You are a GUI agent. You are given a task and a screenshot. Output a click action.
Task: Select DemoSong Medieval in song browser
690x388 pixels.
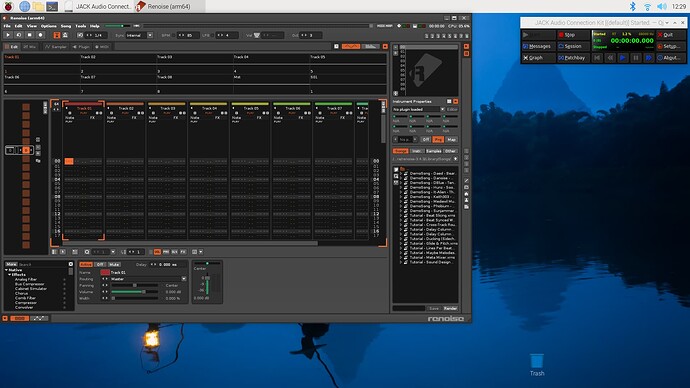432,201
